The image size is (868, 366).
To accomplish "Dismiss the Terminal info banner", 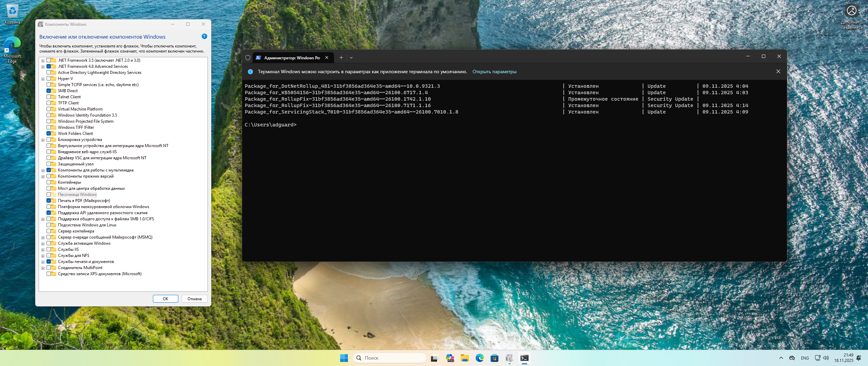I will (x=778, y=72).
